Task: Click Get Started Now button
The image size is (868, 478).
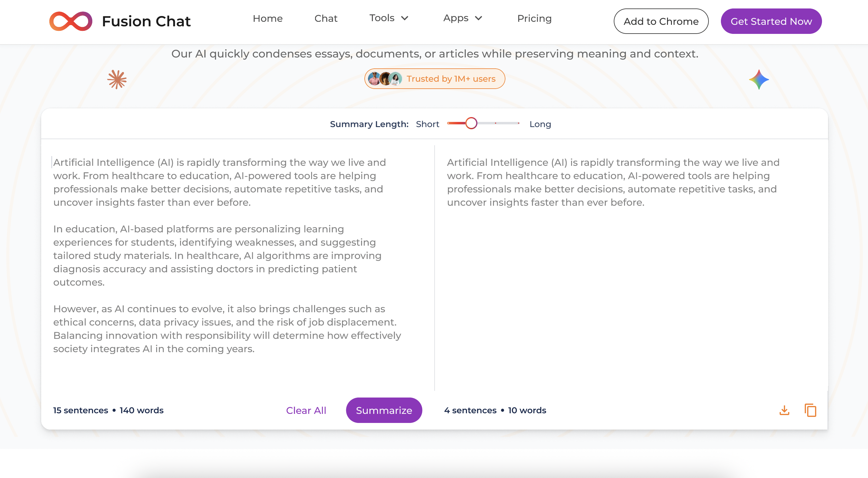Action: tap(771, 21)
